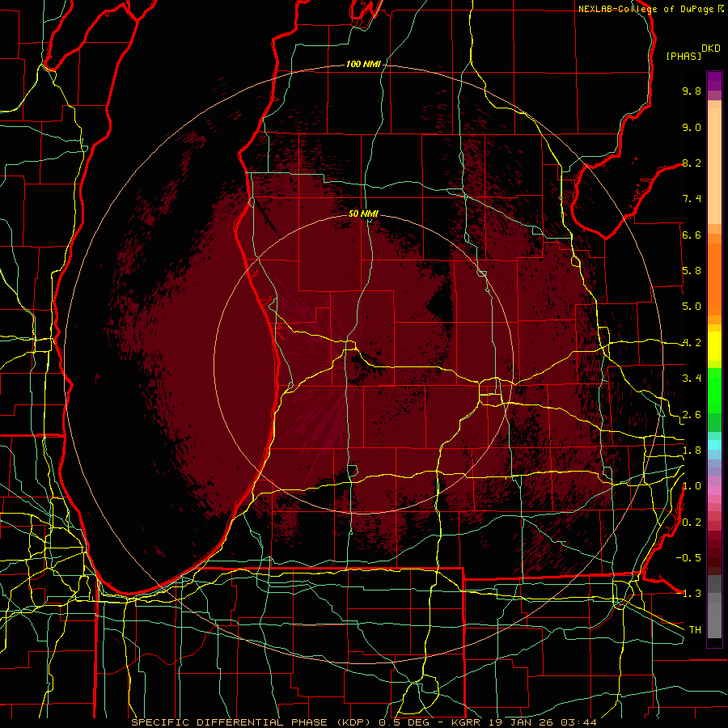Click the 2.6 value on the color scale
Image resolution: width=728 pixels, height=728 pixels.
tap(692, 415)
